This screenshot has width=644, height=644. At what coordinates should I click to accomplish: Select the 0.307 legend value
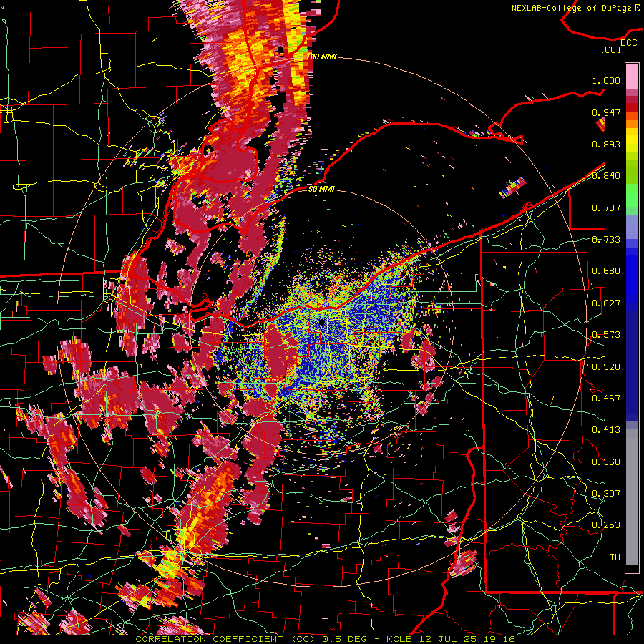pyautogui.click(x=606, y=493)
